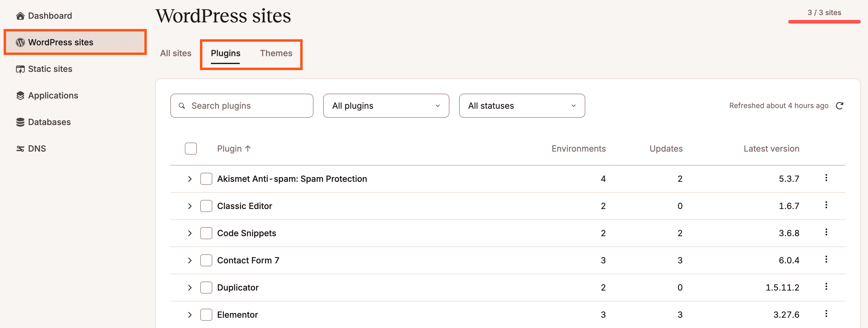Open the options menu for Elementor
The image size is (868, 328).
(x=826, y=314)
